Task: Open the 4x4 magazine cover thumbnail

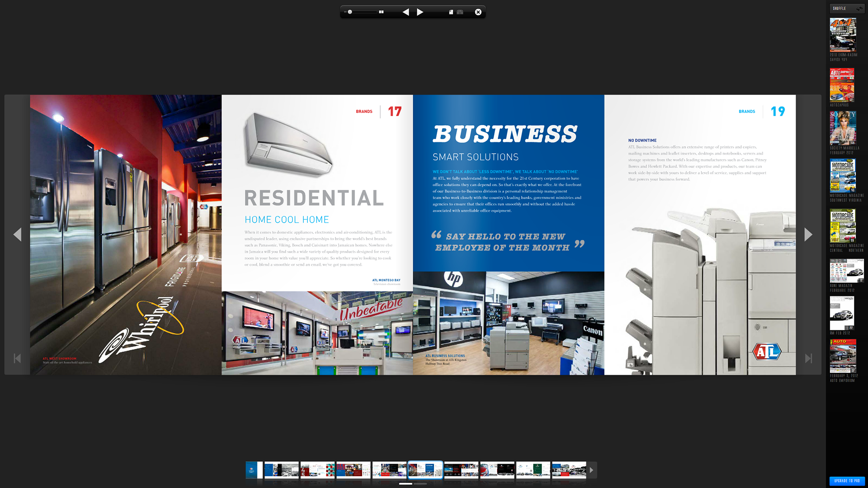Action: [x=843, y=35]
